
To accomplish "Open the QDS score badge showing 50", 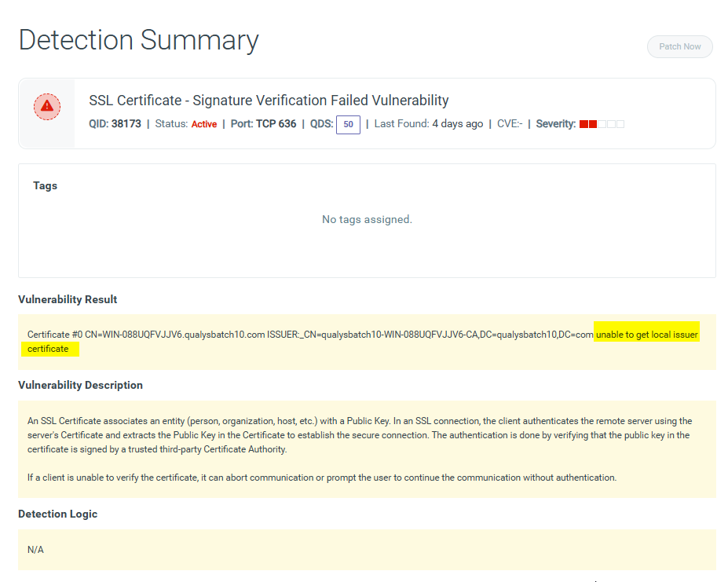I will coord(348,124).
